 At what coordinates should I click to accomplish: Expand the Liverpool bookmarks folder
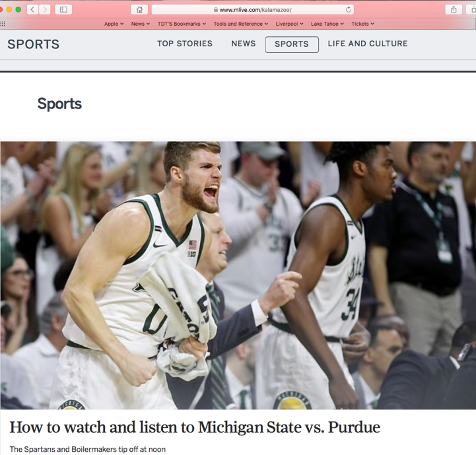click(289, 24)
